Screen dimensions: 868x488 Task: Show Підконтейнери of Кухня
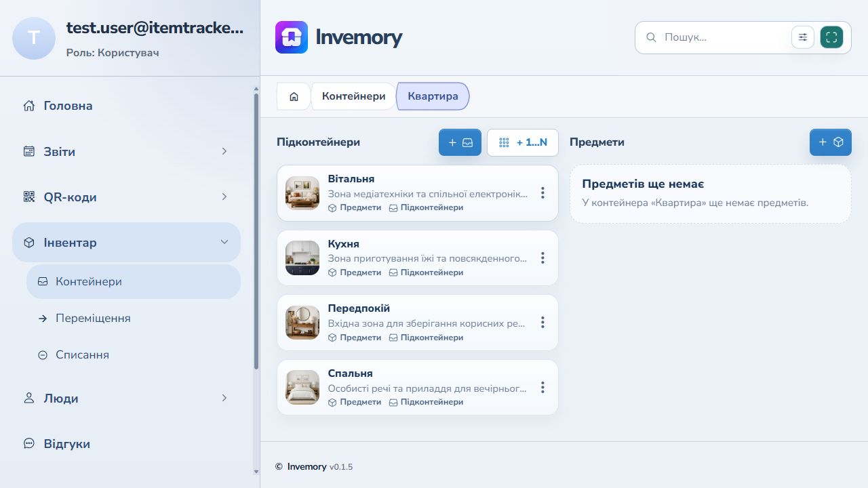[426, 272]
